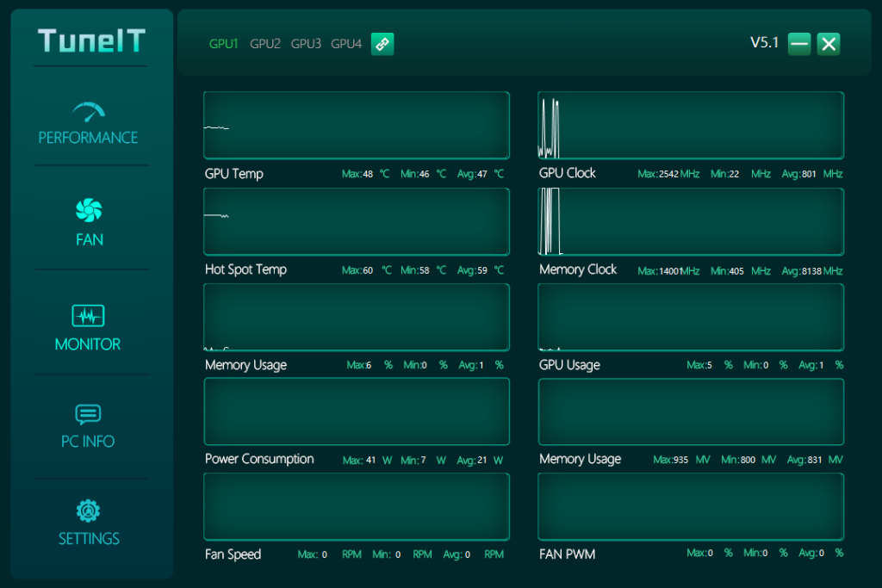
Task: Click the TuneIT logo
Action: pyautogui.click(x=91, y=40)
